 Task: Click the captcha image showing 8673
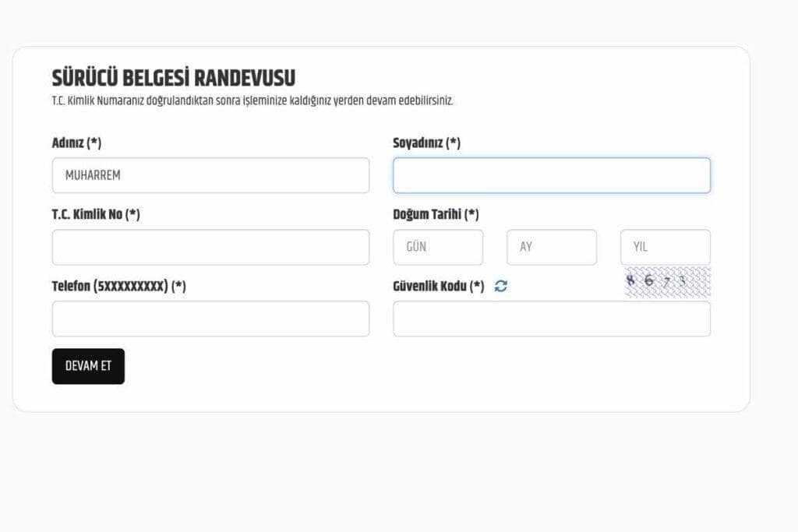[x=667, y=282]
